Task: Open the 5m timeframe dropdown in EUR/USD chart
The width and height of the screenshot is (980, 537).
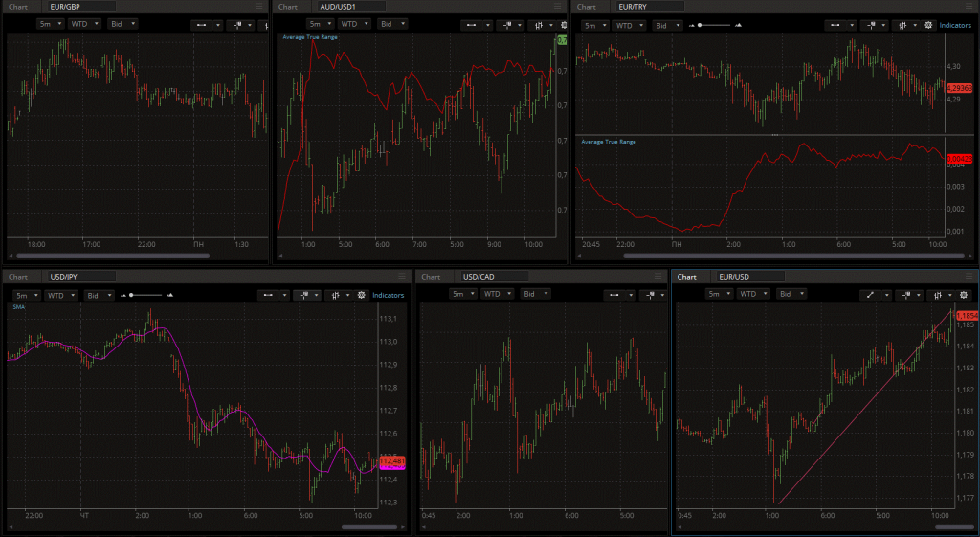Action: [720, 294]
